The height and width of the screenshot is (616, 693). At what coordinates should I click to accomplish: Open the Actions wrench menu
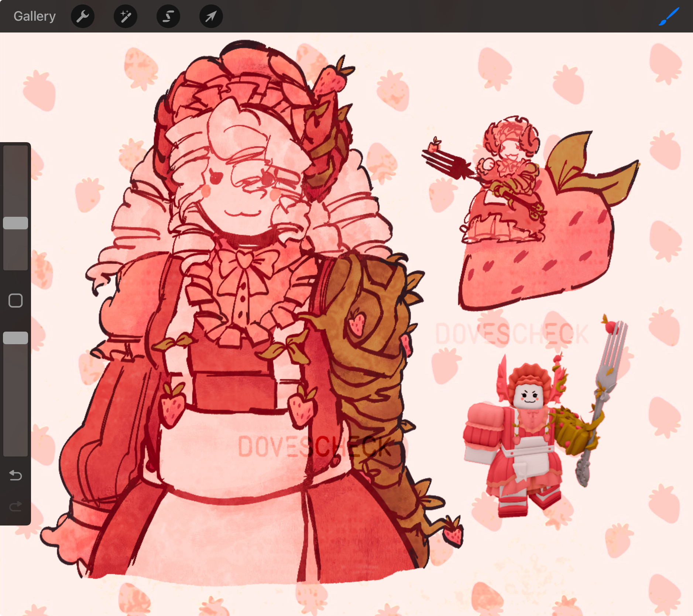pos(83,16)
